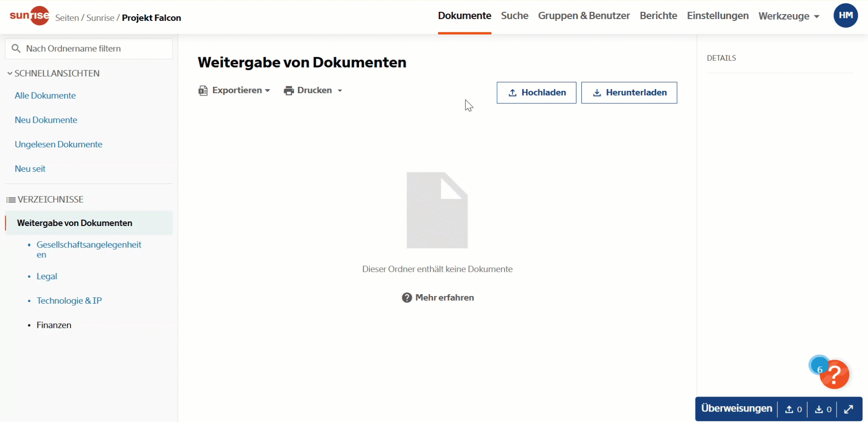Click the Verzeichnisse header text
The image size is (868, 422).
pos(50,199)
